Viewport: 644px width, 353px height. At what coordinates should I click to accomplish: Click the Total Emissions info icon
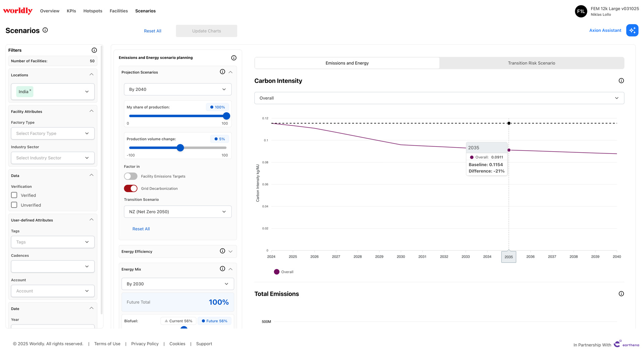tap(621, 294)
